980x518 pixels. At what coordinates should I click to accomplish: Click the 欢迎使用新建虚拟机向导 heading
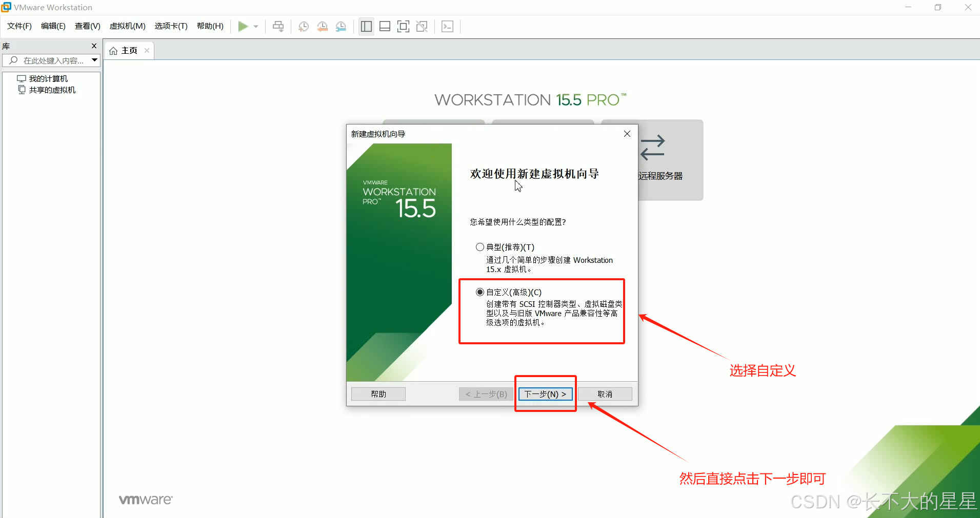click(534, 174)
